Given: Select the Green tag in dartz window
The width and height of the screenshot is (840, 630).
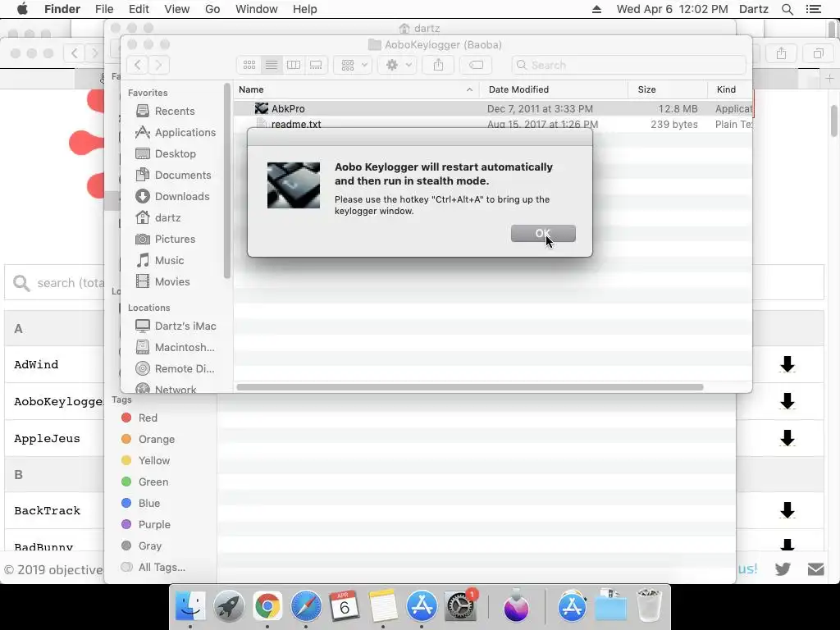Looking at the screenshot, I should [144, 482].
